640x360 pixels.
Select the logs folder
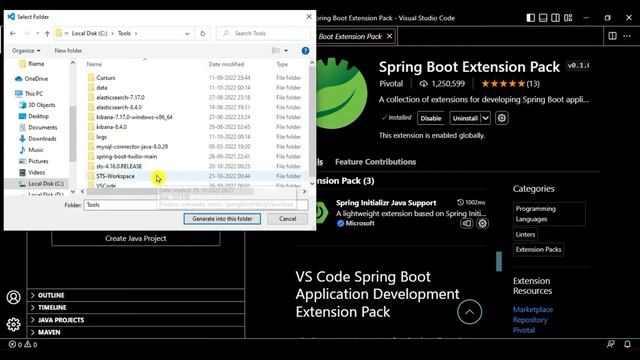pos(102,137)
